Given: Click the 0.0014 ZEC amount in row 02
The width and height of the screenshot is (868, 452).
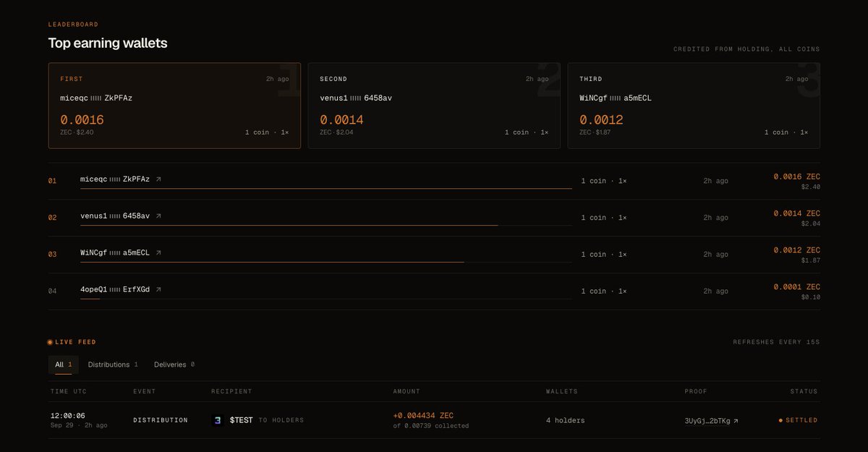Looking at the screenshot, I should (796, 213).
